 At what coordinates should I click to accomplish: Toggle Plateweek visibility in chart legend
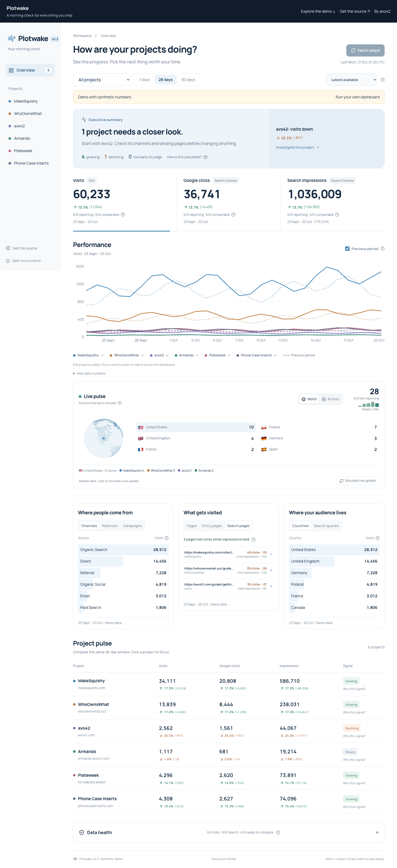pyautogui.click(x=217, y=355)
